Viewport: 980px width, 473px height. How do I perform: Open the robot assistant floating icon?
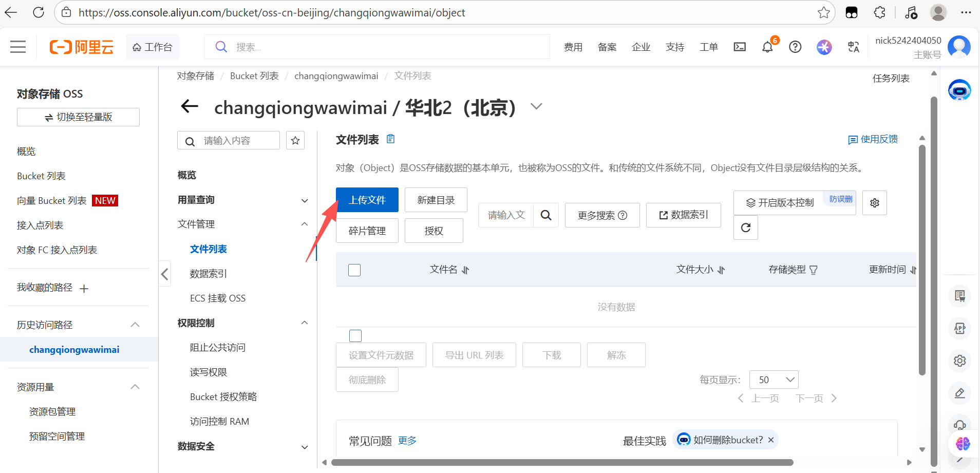click(959, 91)
